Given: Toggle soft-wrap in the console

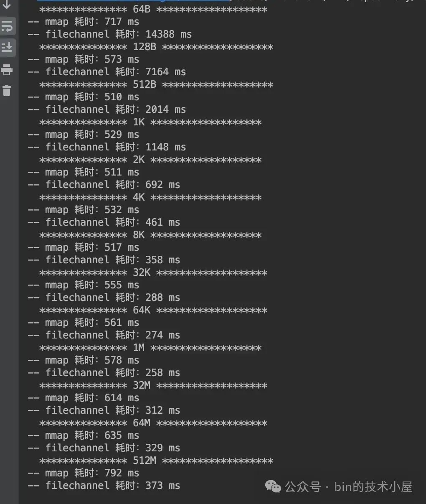Looking at the screenshot, I should pos(7,27).
